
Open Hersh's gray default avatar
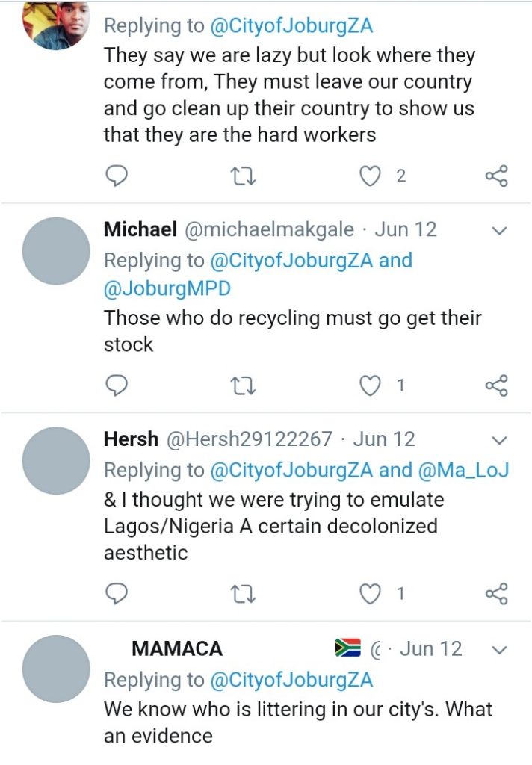[56, 460]
